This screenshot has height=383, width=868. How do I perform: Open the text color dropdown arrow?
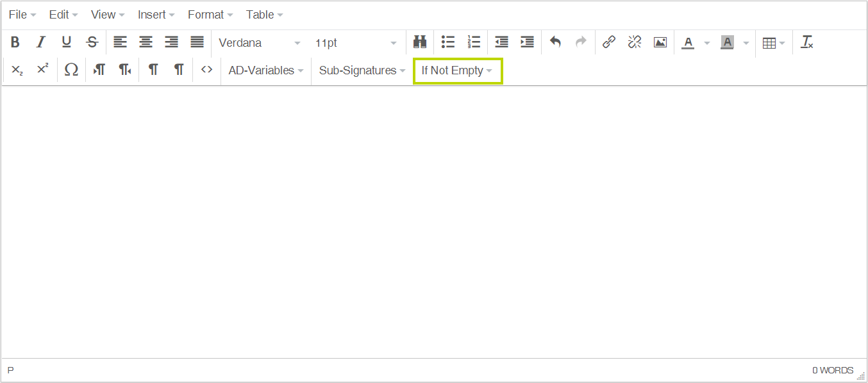click(x=707, y=43)
